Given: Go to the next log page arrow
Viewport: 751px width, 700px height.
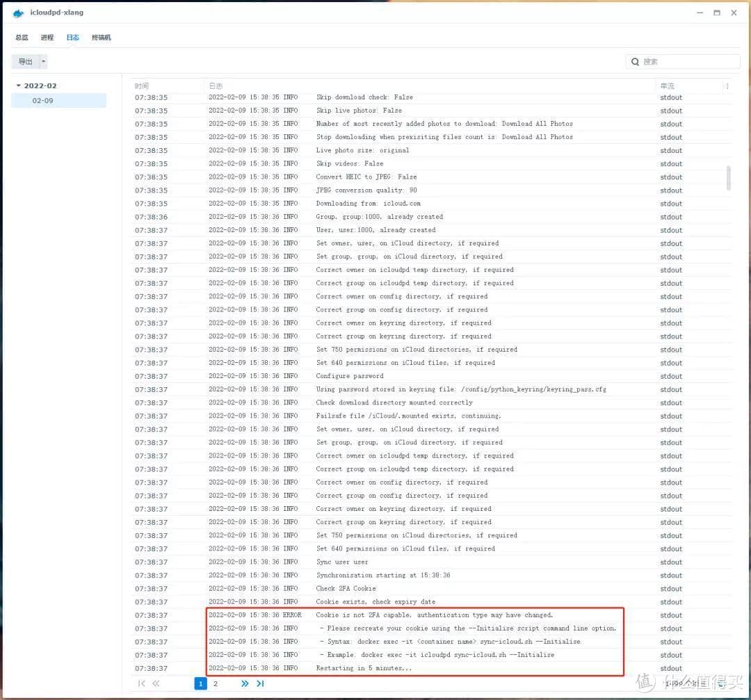Looking at the screenshot, I should 245,683.
